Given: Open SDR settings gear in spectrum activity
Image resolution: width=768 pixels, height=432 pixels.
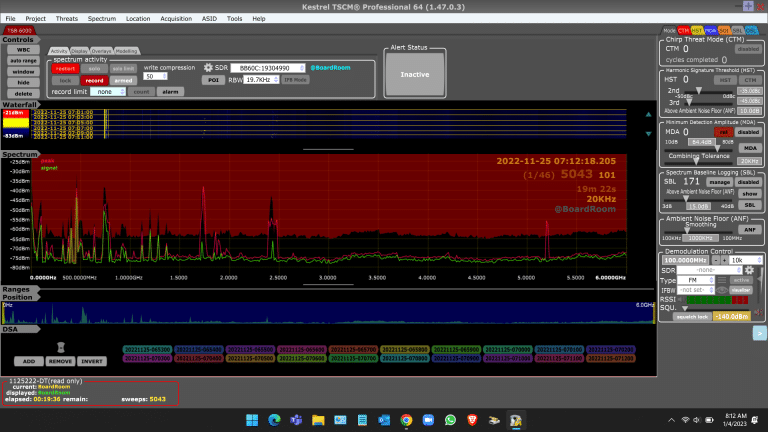Looking at the screenshot, I should click(208, 68).
